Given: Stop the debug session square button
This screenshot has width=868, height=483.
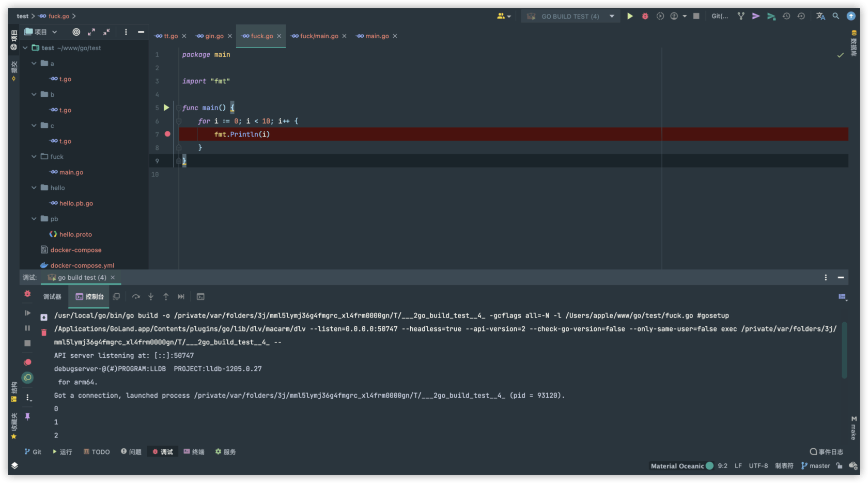Looking at the screenshot, I should coord(27,343).
